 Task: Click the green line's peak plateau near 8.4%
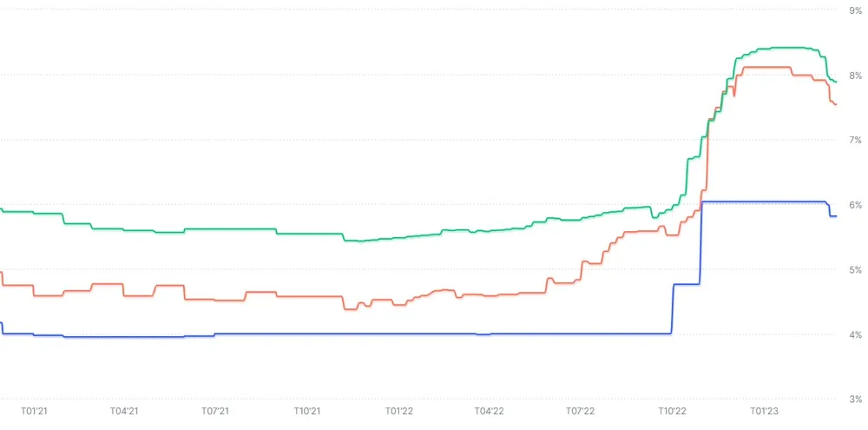[781, 48]
